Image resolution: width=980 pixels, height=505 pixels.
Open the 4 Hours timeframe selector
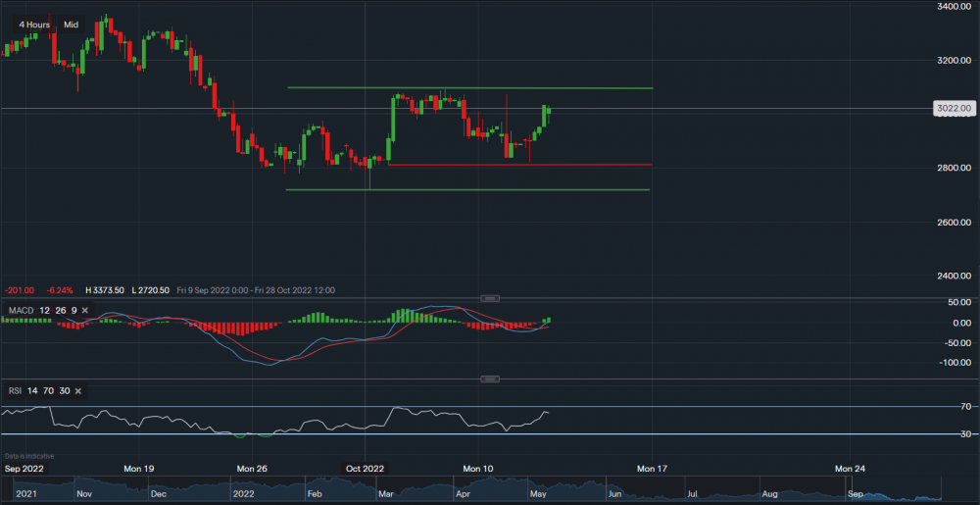[34, 24]
